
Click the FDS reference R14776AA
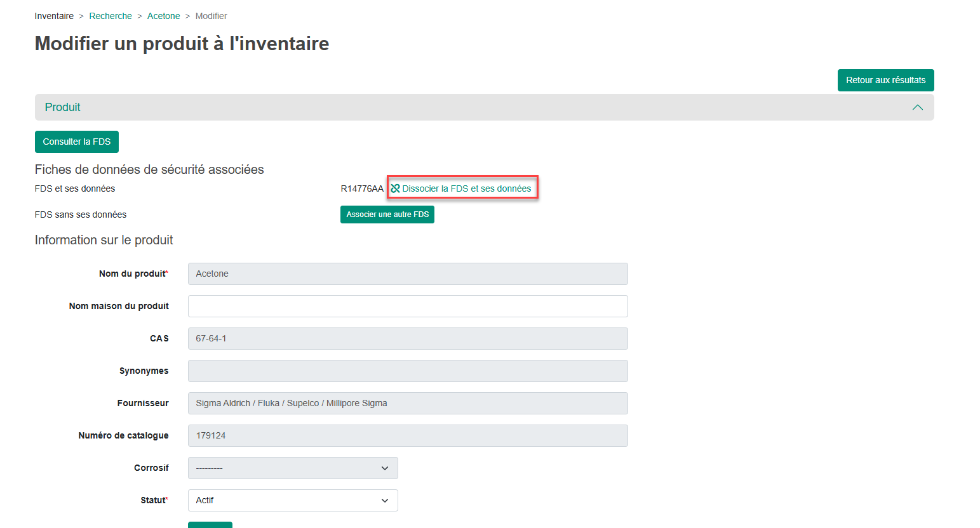[362, 188]
